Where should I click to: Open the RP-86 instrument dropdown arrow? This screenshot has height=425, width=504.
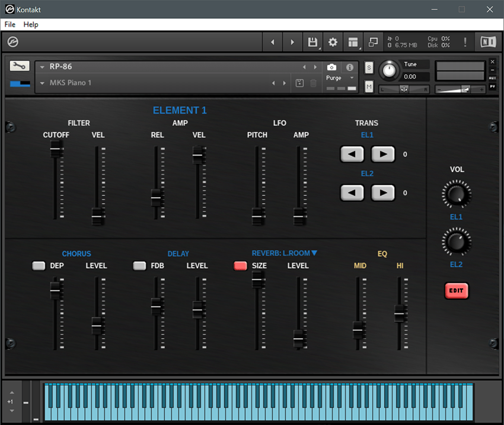tap(42, 67)
